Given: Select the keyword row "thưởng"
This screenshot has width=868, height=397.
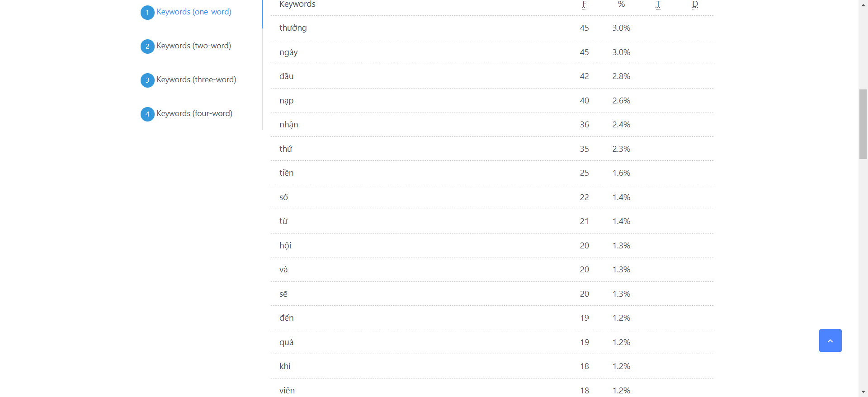Looking at the screenshot, I should pyautogui.click(x=293, y=28).
